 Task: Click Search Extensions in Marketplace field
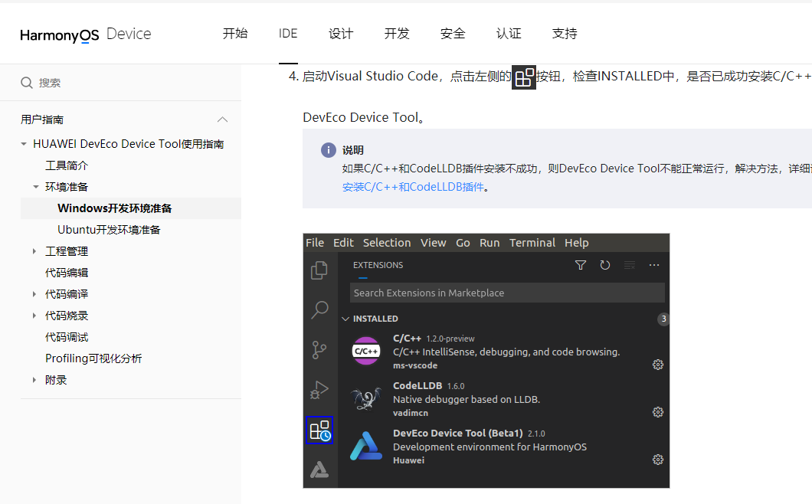[x=507, y=293]
